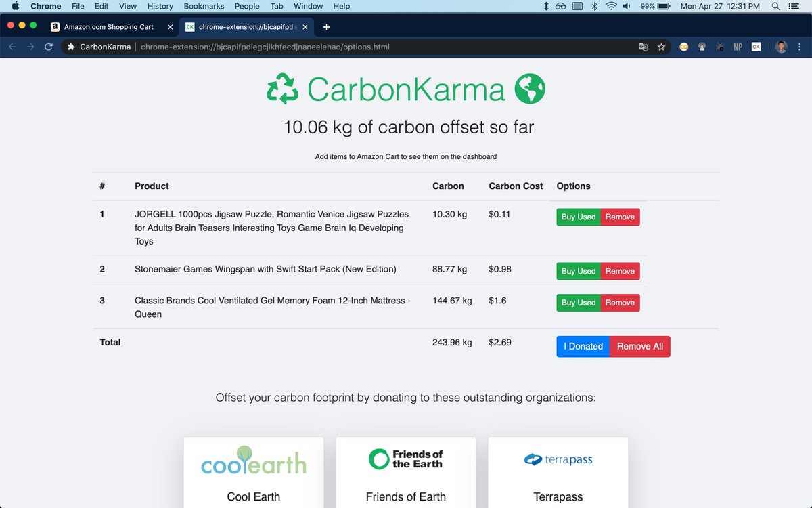Click the I Donated button
The width and height of the screenshot is (812, 508).
(x=583, y=346)
